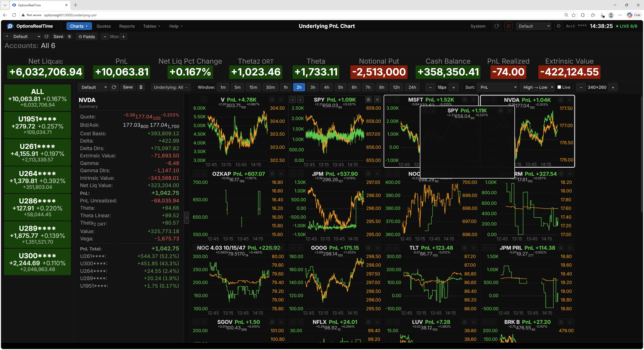Reload the browser page

pyautogui.click(x=14, y=15)
